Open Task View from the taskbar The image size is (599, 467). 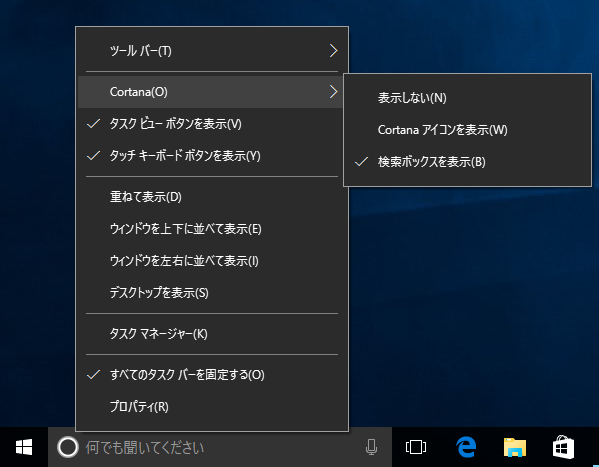click(x=416, y=447)
